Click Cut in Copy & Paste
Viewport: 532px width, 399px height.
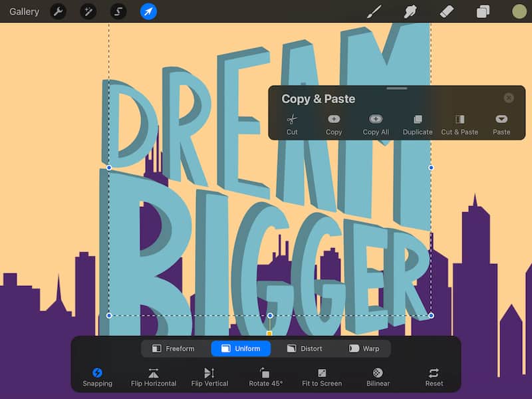pyautogui.click(x=292, y=125)
